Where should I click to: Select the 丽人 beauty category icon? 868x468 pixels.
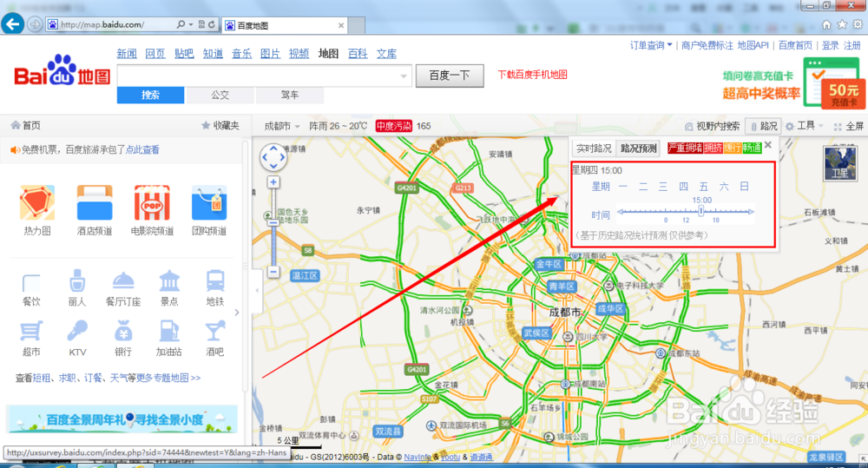pos(77,280)
